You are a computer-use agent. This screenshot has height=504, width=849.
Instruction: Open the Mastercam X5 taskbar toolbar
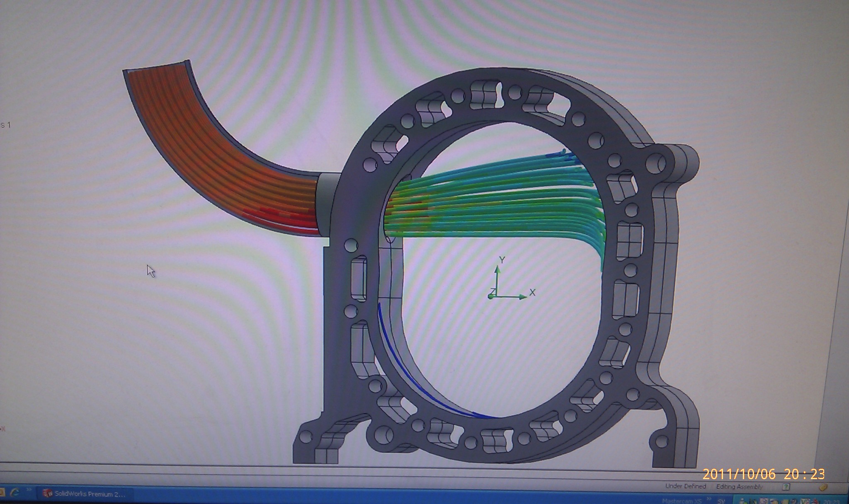tap(682, 501)
